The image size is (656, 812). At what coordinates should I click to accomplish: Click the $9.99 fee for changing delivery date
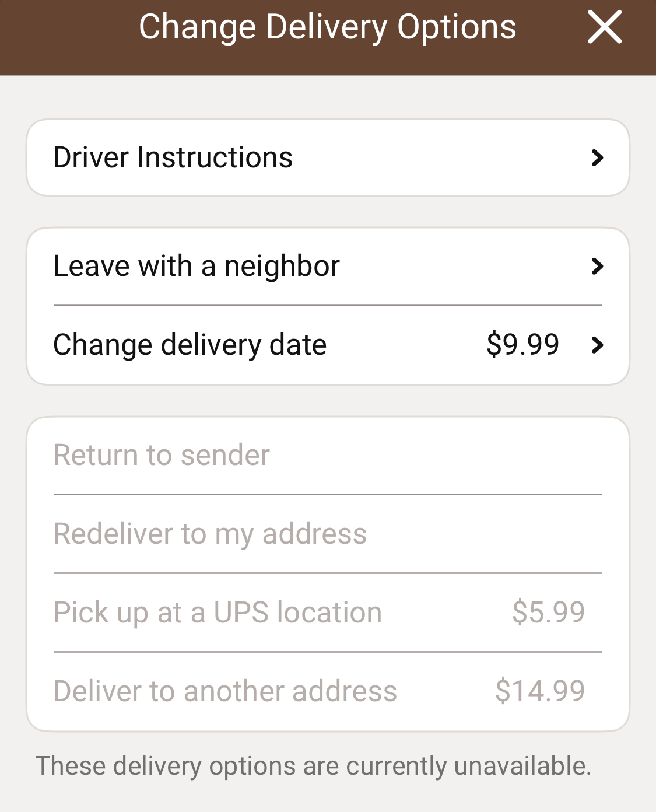coord(522,344)
